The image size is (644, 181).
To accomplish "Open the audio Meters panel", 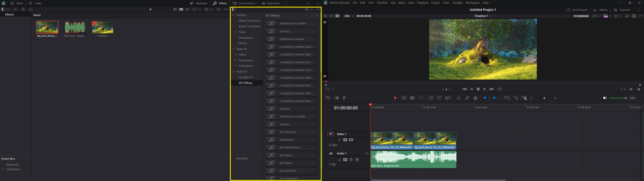I will 600,10.
